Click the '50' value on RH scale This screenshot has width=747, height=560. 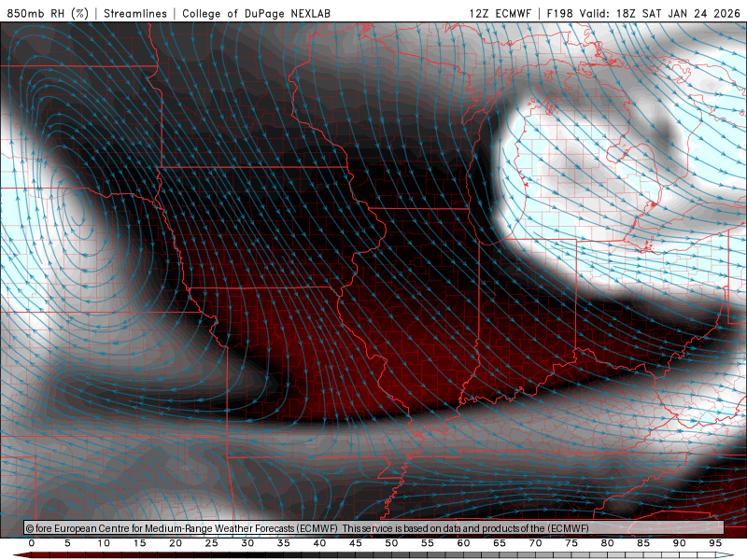(391, 543)
